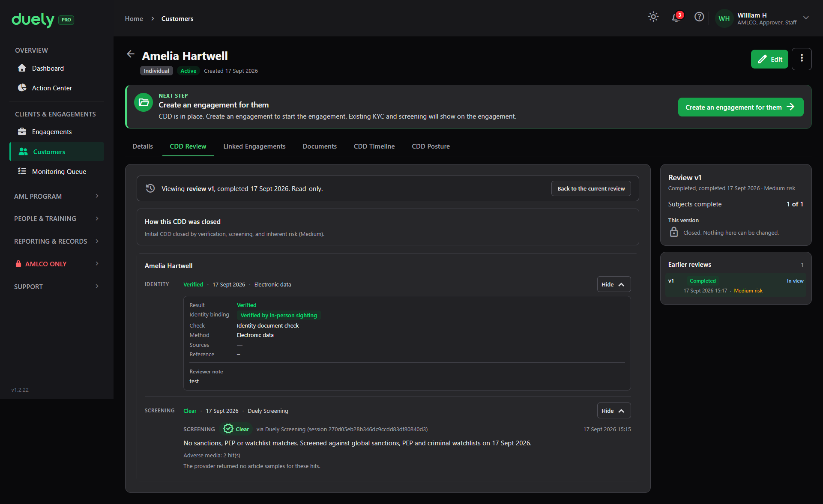Click the duely PRO logo
823x504 pixels.
point(42,20)
